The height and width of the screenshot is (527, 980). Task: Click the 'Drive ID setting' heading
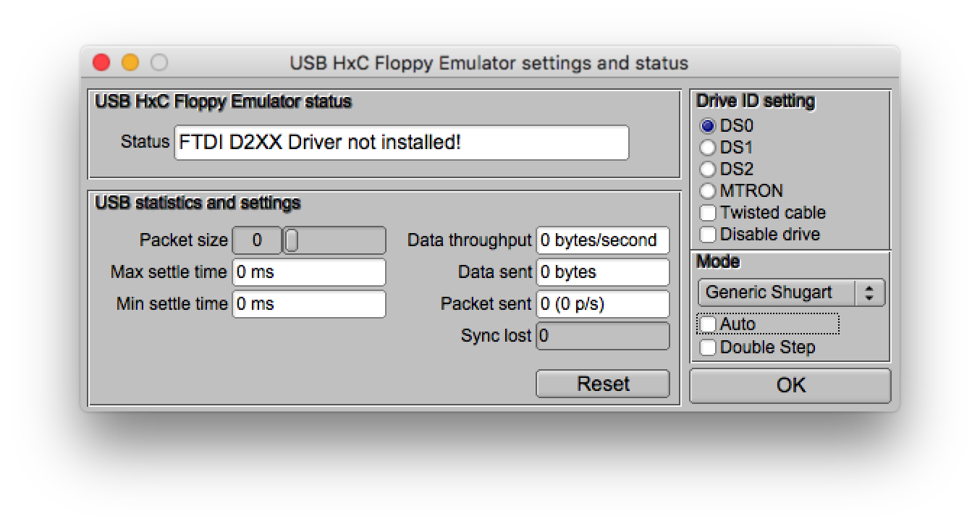[756, 101]
